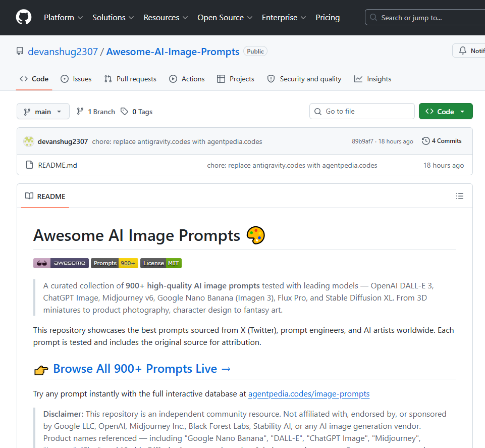Open the Pricing page
485x448 pixels.
(x=328, y=18)
